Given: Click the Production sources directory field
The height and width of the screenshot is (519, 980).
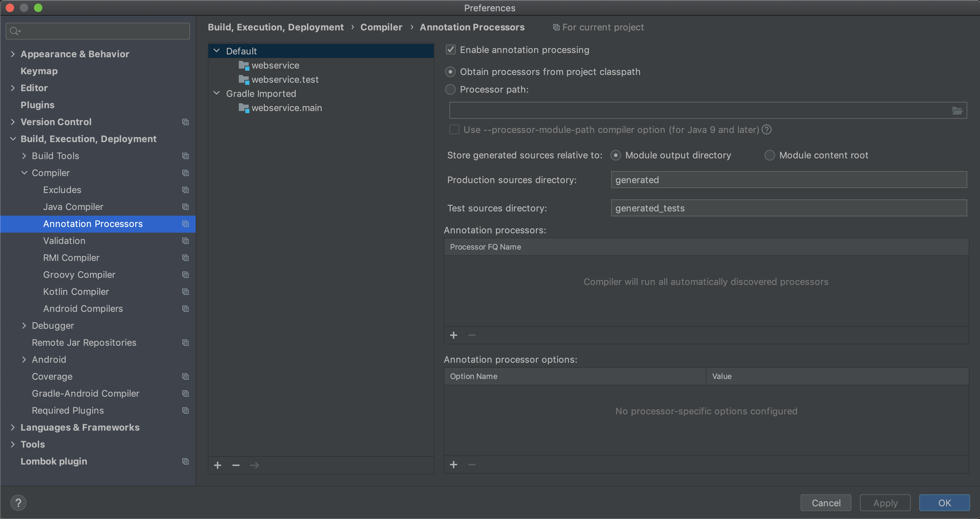Looking at the screenshot, I should [788, 180].
